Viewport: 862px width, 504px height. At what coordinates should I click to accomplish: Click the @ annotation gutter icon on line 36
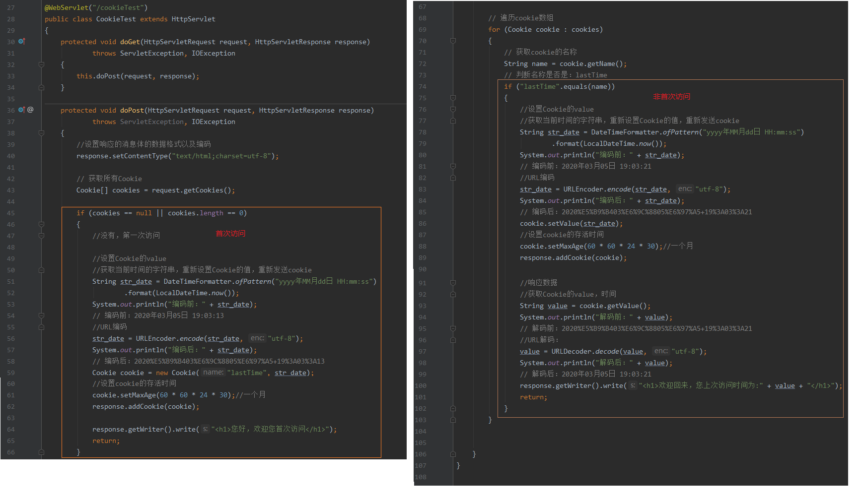click(x=30, y=110)
